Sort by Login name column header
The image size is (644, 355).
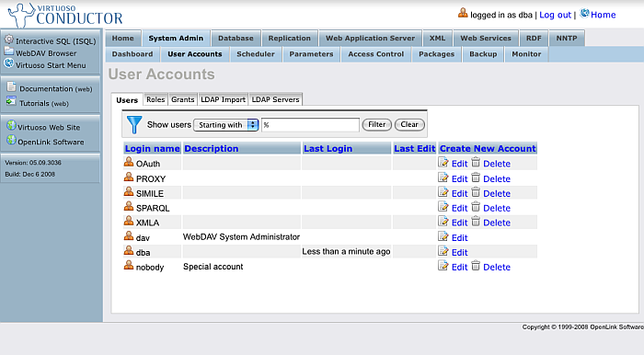point(153,149)
